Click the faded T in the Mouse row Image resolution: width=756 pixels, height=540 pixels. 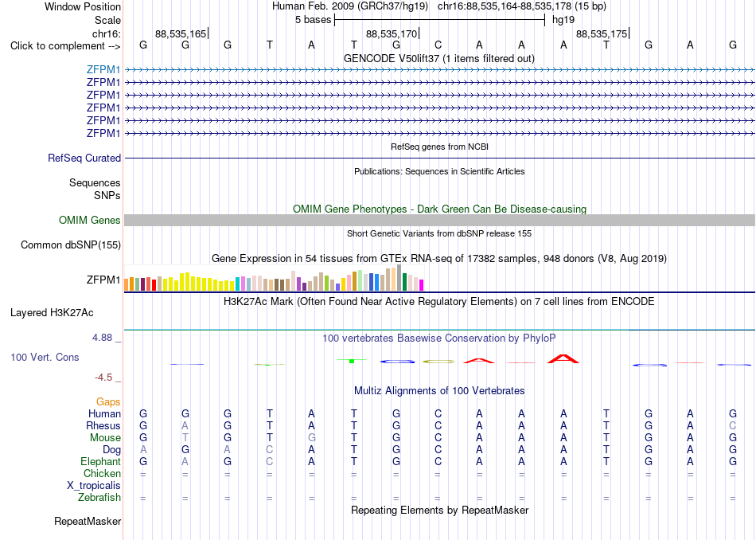click(x=185, y=438)
